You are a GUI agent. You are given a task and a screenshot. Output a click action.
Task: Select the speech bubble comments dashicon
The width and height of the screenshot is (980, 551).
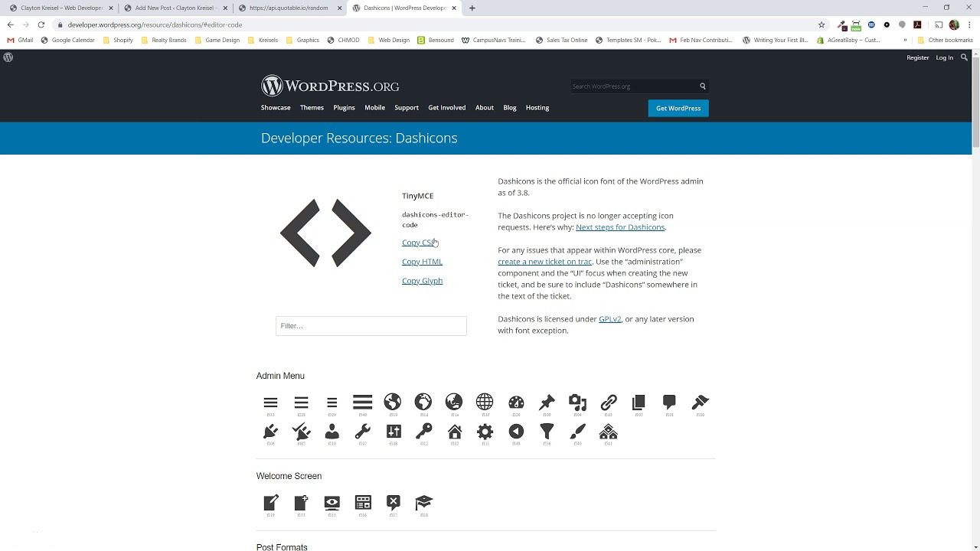670,402
